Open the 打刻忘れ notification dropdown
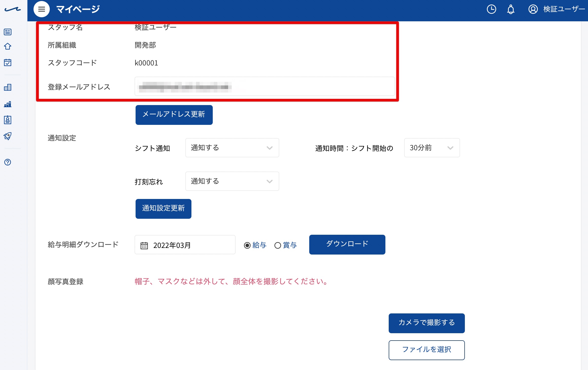Screen dimensions: 588x370 (232, 181)
